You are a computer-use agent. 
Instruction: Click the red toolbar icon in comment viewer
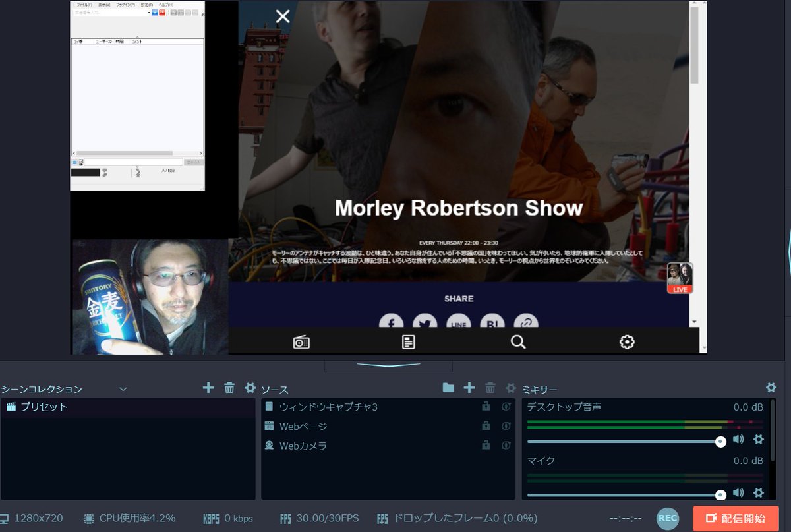coord(162,12)
